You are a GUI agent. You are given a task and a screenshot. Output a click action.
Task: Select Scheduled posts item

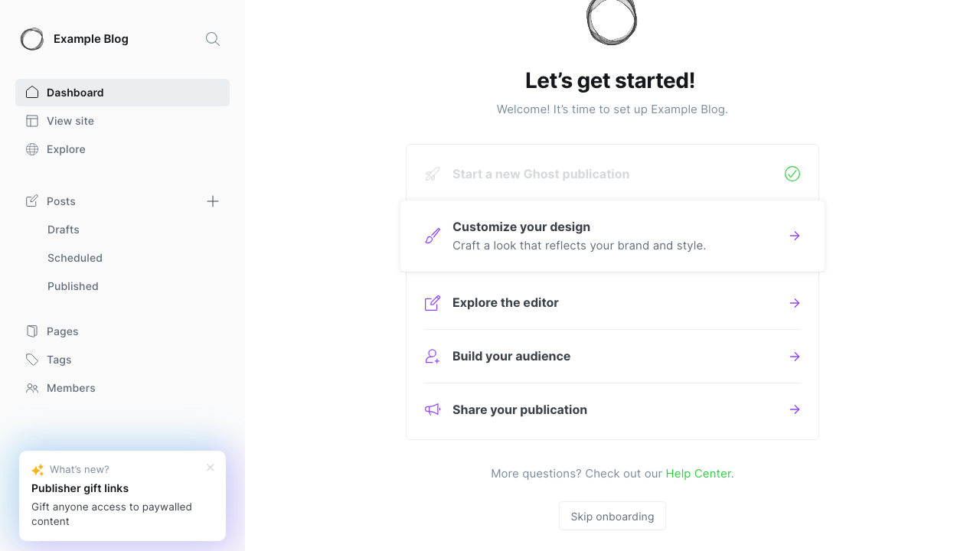[75, 258]
